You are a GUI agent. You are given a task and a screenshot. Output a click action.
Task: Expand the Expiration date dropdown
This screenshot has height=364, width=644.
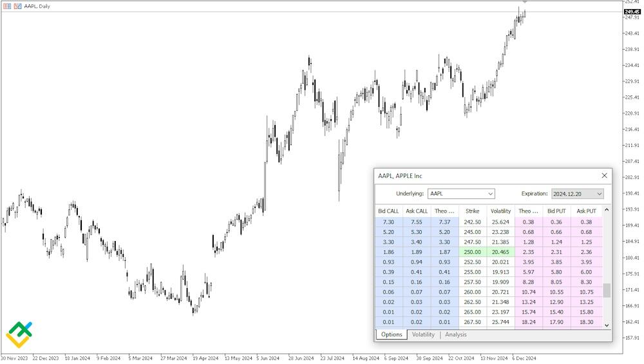578,193
